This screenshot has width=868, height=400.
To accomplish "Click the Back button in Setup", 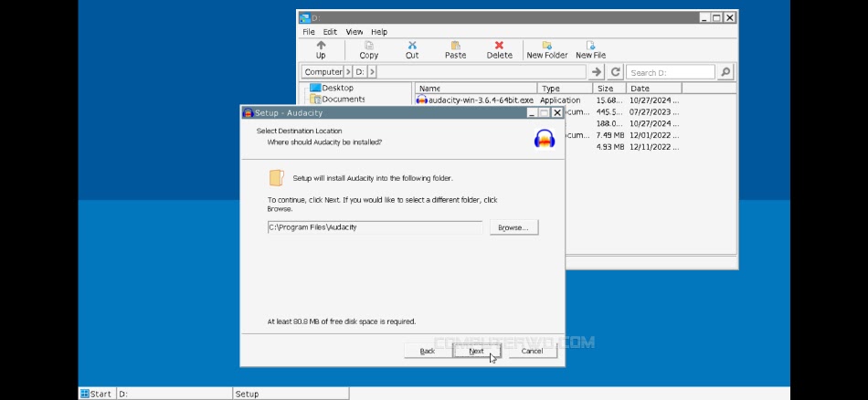I will [x=428, y=351].
